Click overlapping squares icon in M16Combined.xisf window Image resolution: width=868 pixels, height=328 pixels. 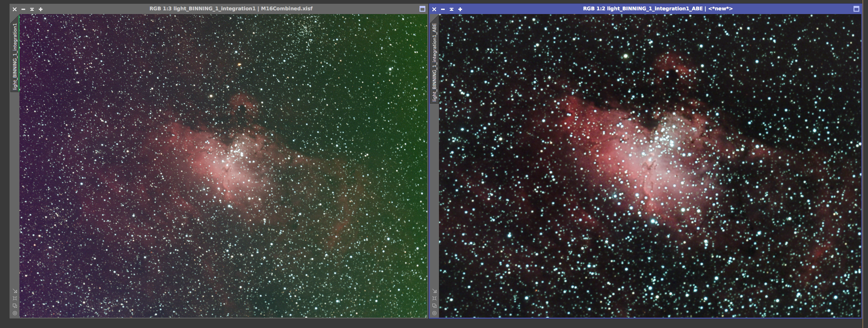point(15,306)
